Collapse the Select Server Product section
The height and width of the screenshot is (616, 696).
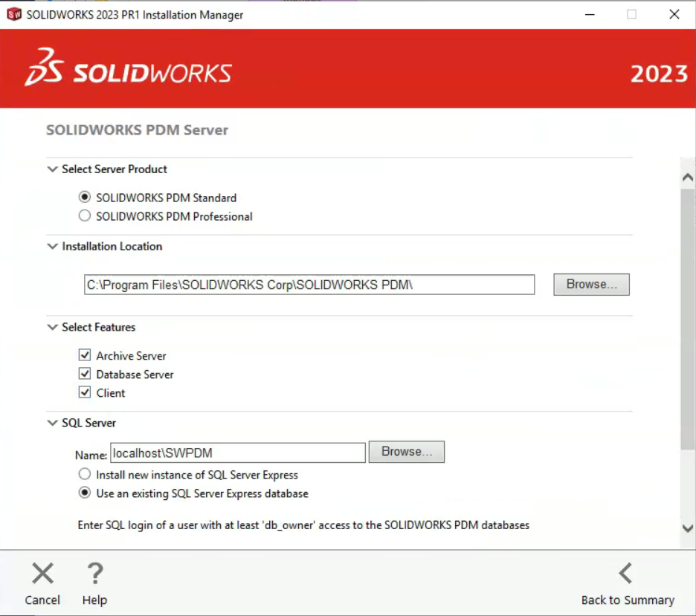(x=52, y=169)
